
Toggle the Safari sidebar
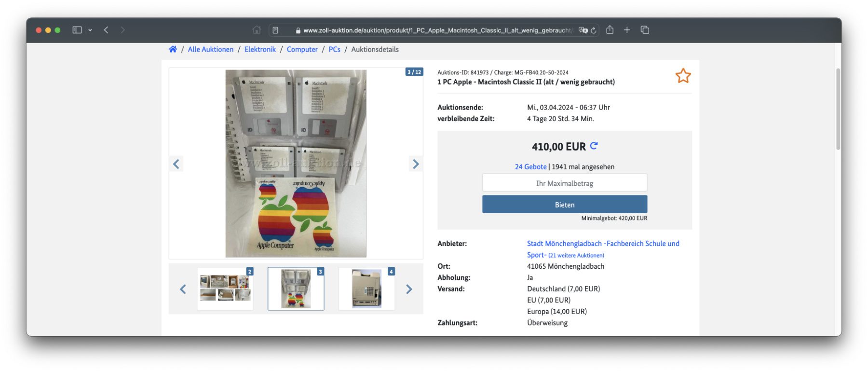tap(77, 30)
